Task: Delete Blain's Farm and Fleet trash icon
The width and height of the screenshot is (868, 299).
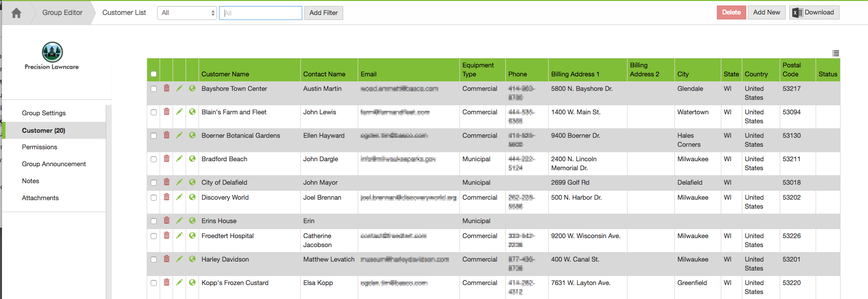Action: [167, 112]
